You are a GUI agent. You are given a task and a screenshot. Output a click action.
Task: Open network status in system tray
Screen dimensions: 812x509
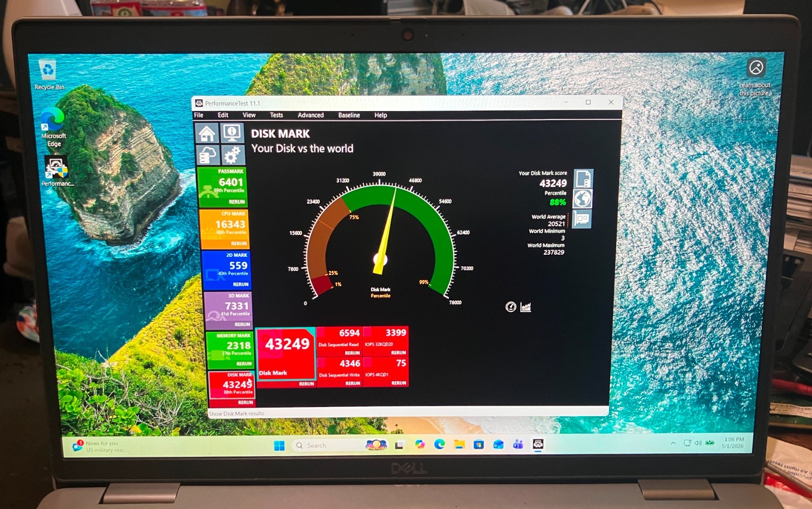point(687,443)
